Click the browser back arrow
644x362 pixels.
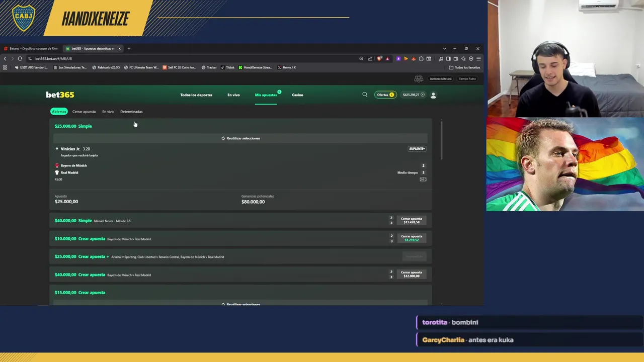[x=5, y=59]
